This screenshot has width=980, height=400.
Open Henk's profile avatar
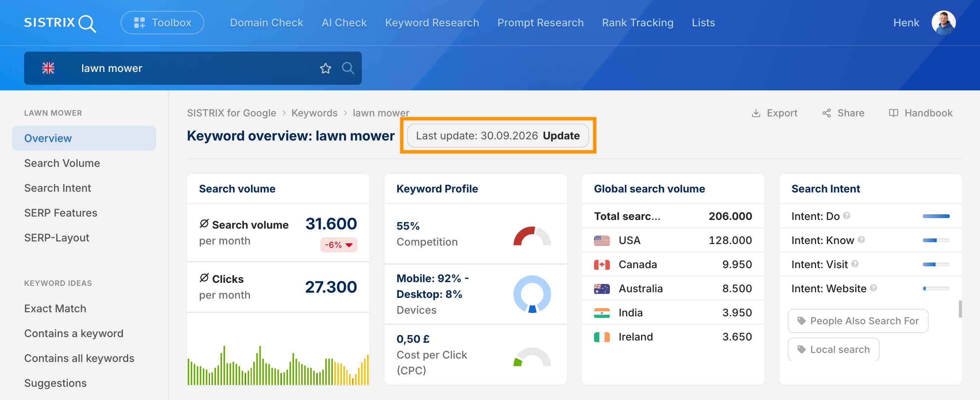coord(943,23)
